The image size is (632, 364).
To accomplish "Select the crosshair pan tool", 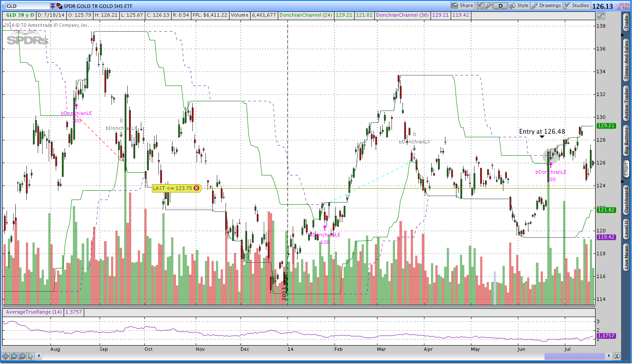I will pyautogui.click(x=6, y=356).
